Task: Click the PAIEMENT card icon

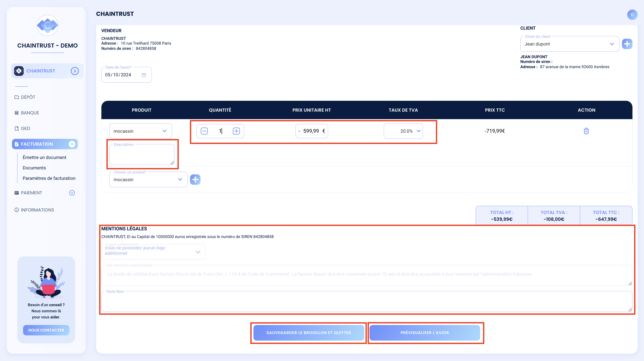Action: tap(17, 193)
